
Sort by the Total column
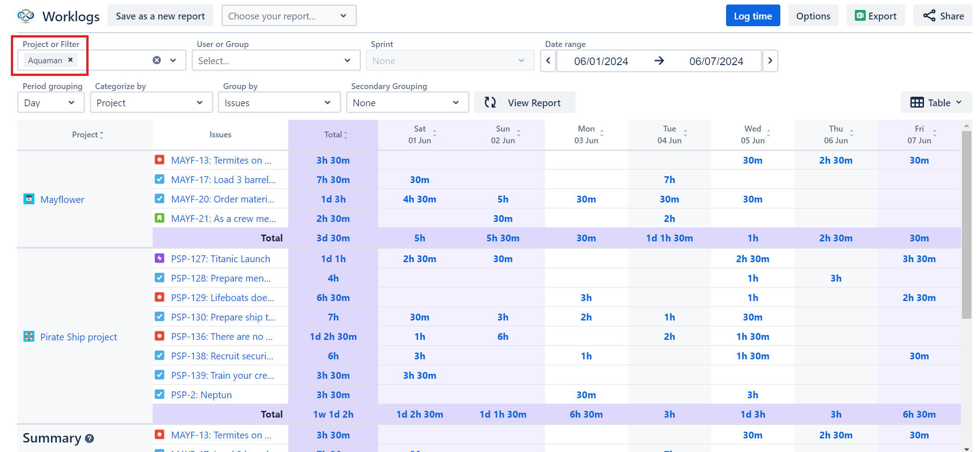pyautogui.click(x=336, y=135)
